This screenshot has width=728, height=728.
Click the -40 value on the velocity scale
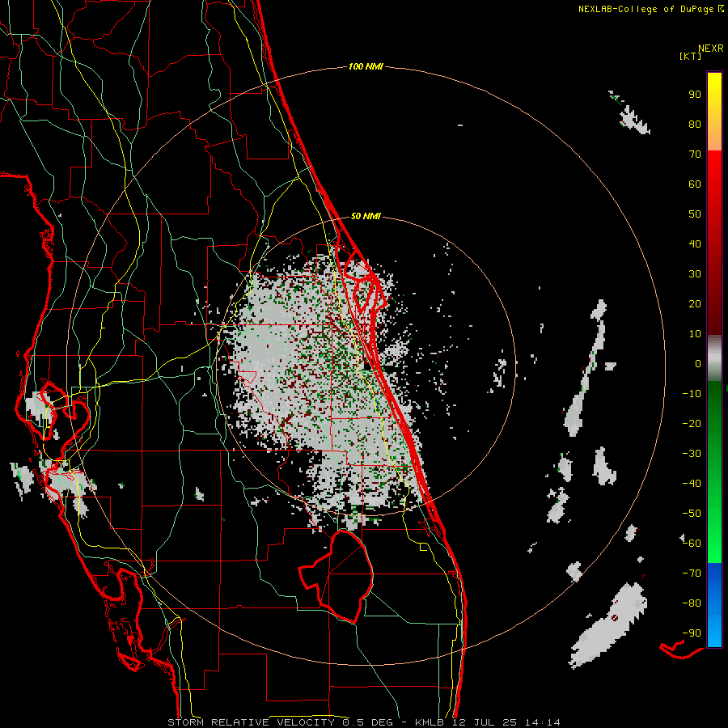pyautogui.click(x=692, y=484)
